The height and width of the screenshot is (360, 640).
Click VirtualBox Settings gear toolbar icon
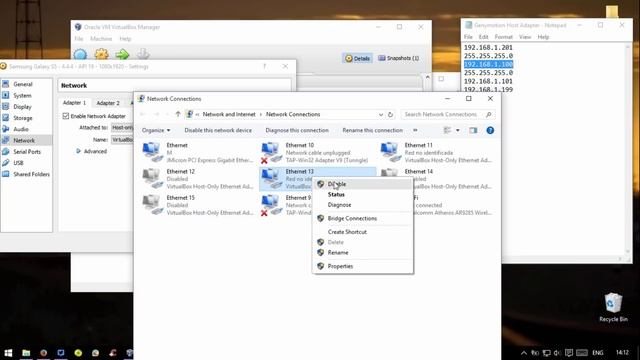click(x=102, y=55)
